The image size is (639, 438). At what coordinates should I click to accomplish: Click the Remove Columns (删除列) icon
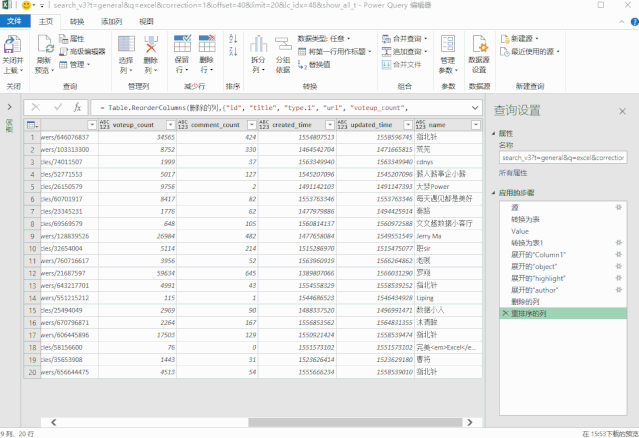(x=151, y=44)
